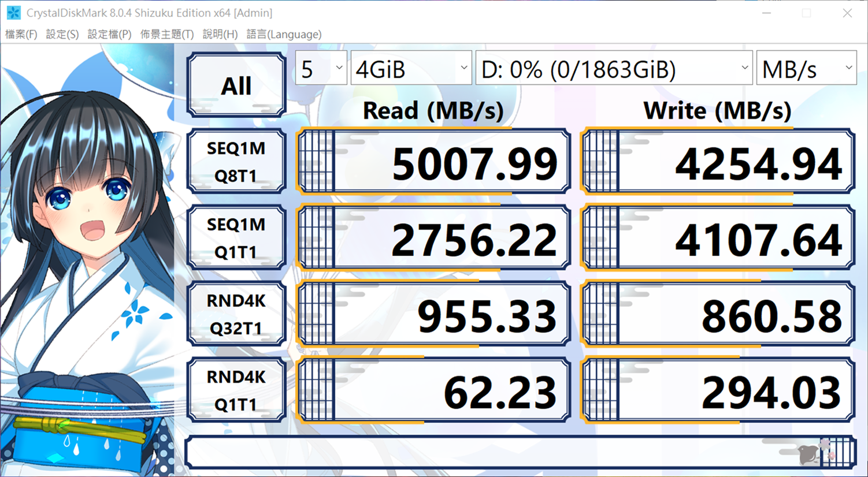
Task: Open the 設定(S) menu
Action: [x=62, y=34]
